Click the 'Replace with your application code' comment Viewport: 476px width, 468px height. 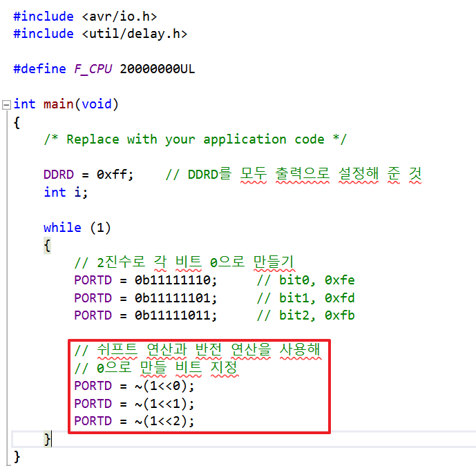coord(196,139)
